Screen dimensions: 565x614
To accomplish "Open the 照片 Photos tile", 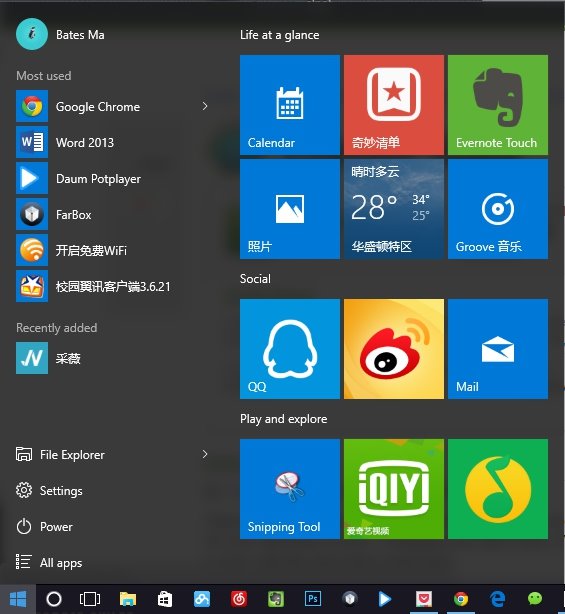I will pos(290,209).
